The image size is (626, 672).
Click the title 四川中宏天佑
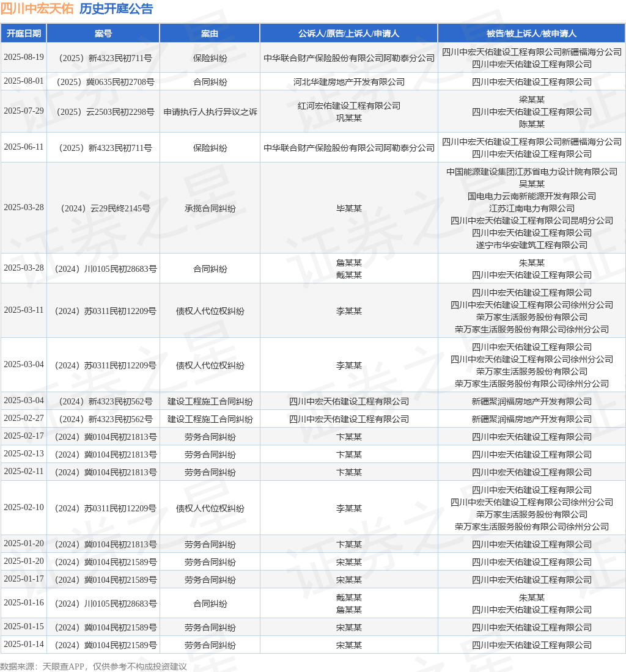[x=37, y=9]
